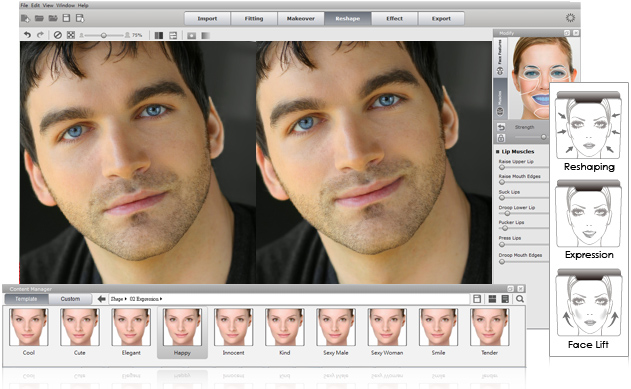Adjust the Press Lips slider

(502, 244)
